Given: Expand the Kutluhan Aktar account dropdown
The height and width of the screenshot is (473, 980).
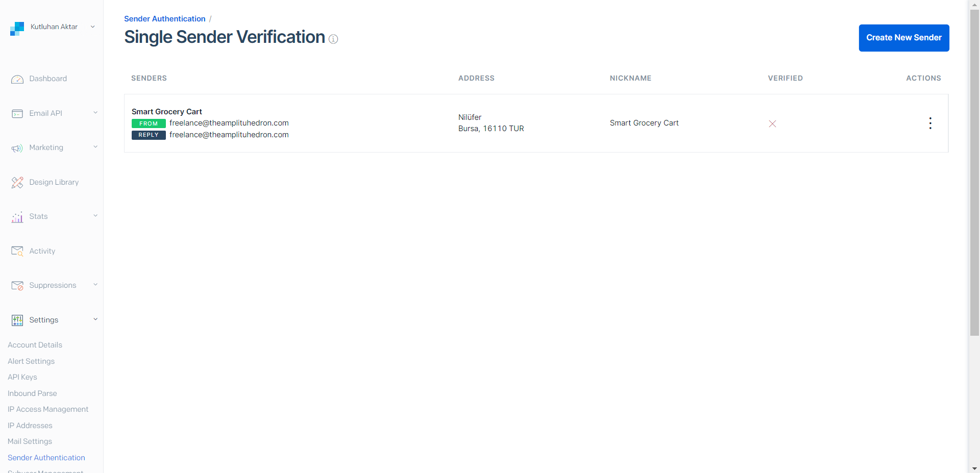Looking at the screenshot, I should coord(92,27).
